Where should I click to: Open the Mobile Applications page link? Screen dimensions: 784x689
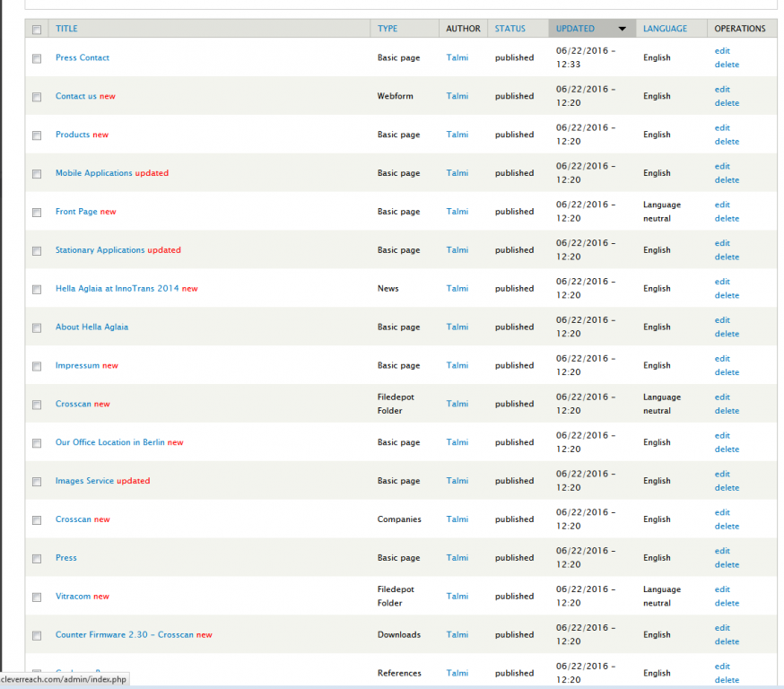tap(93, 173)
